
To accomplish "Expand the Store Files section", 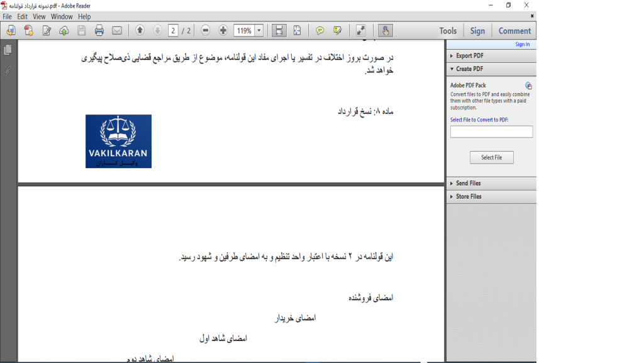I will [469, 196].
